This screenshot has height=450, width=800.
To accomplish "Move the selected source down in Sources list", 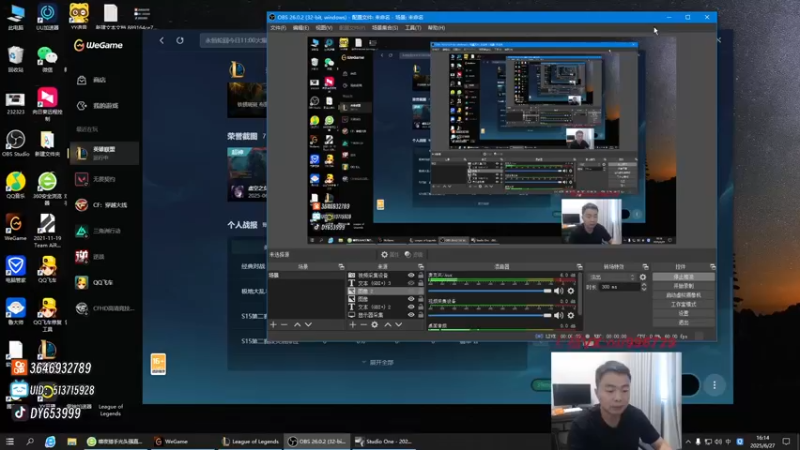I will (398, 324).
